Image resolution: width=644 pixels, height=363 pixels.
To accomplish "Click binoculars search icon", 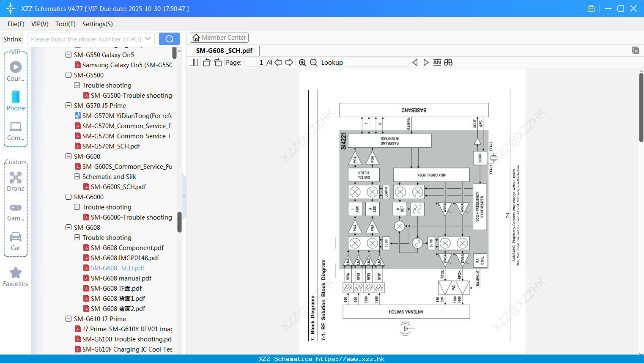I will [x=448, y=62].
